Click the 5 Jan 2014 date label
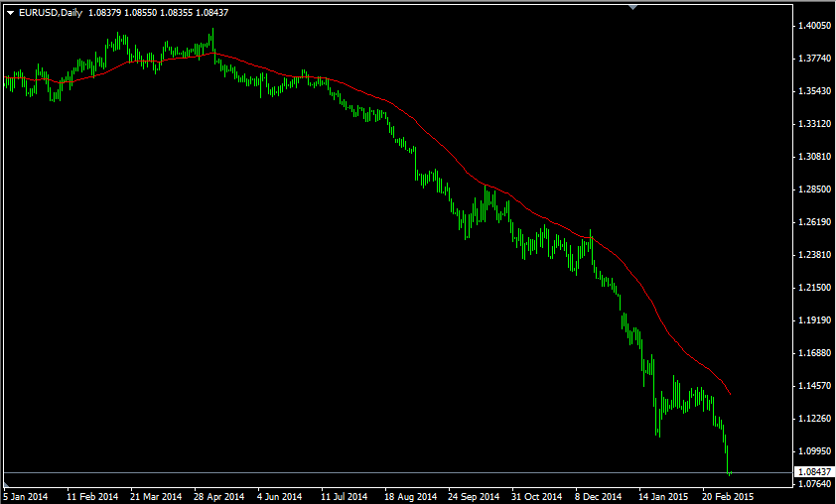 click(25, 496)
